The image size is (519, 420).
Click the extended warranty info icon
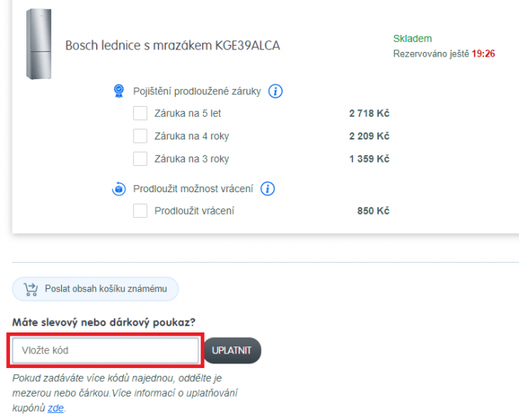coord(275,91)
